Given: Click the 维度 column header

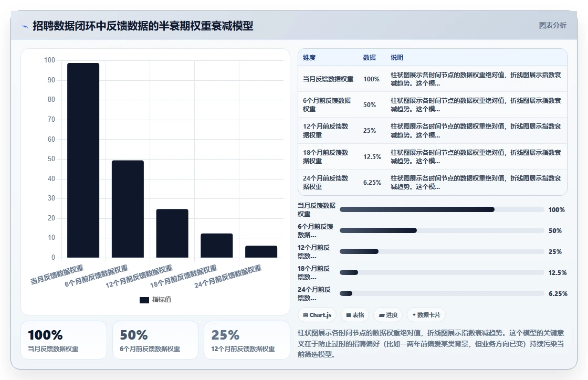Looking at the screenshot, I should click(x=309, y=57).
